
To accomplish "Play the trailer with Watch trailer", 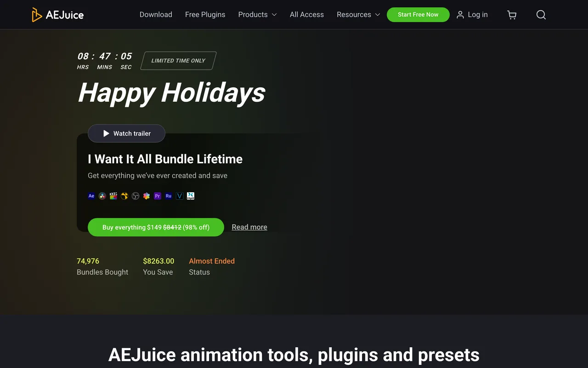I will [x=126, y=133].
